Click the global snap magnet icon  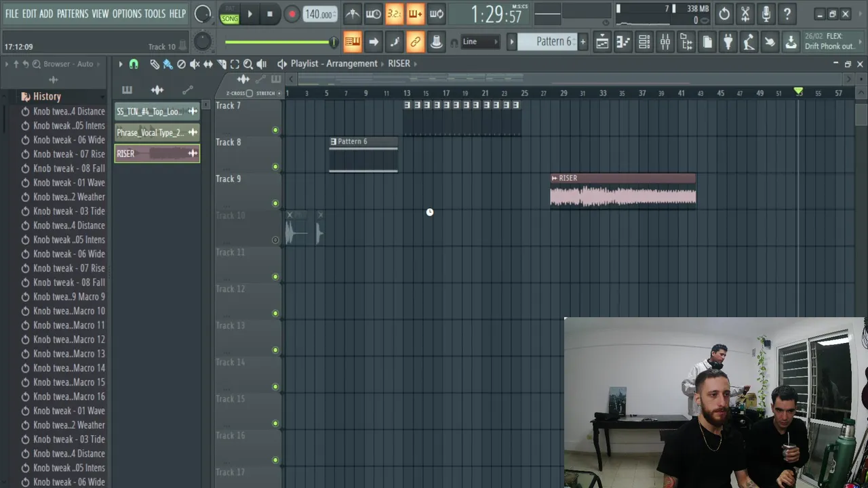point(454,43)
